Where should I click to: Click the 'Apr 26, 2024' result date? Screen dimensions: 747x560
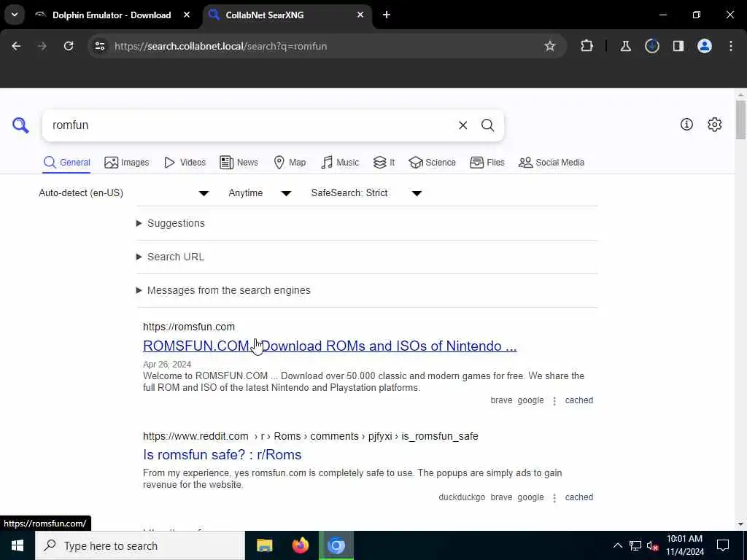[x=167, y=365]
